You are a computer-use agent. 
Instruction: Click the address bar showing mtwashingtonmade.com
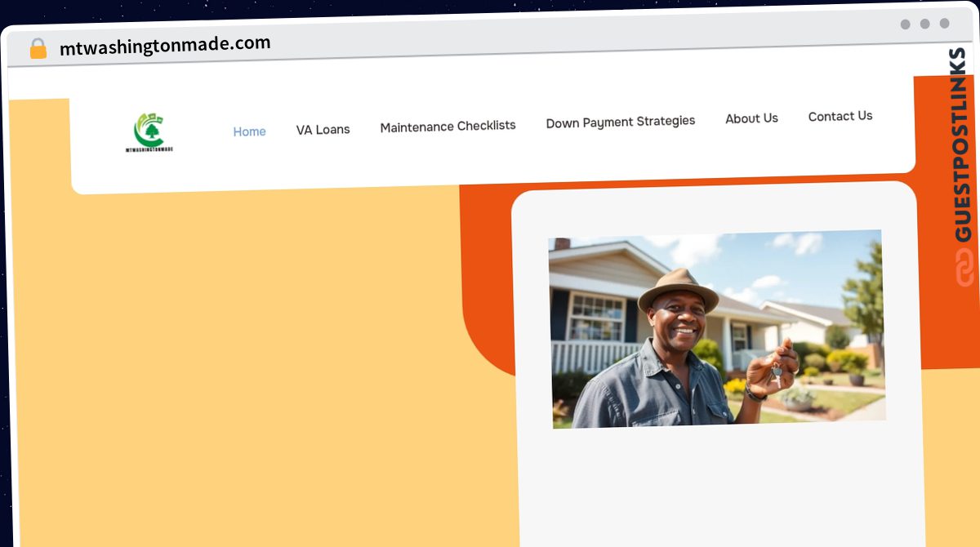(164, 42)
